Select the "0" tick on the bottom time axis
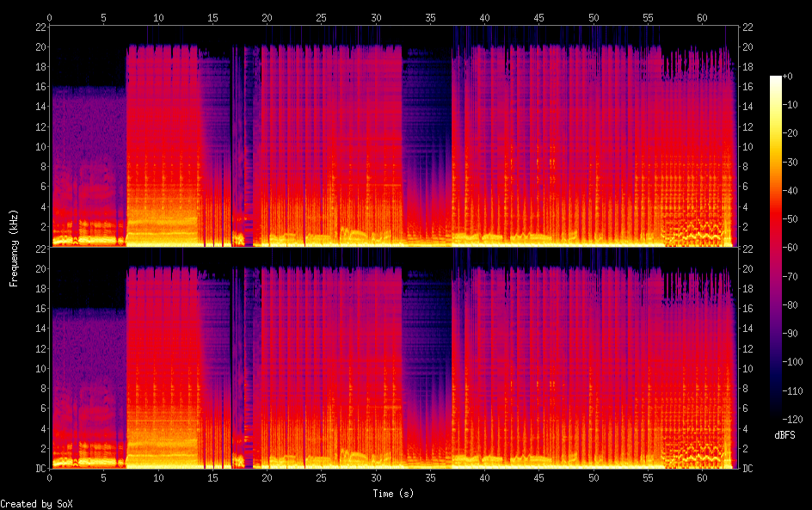Image resolution: width=812 pixels, height=510 pixels. (x=50, y=476)
